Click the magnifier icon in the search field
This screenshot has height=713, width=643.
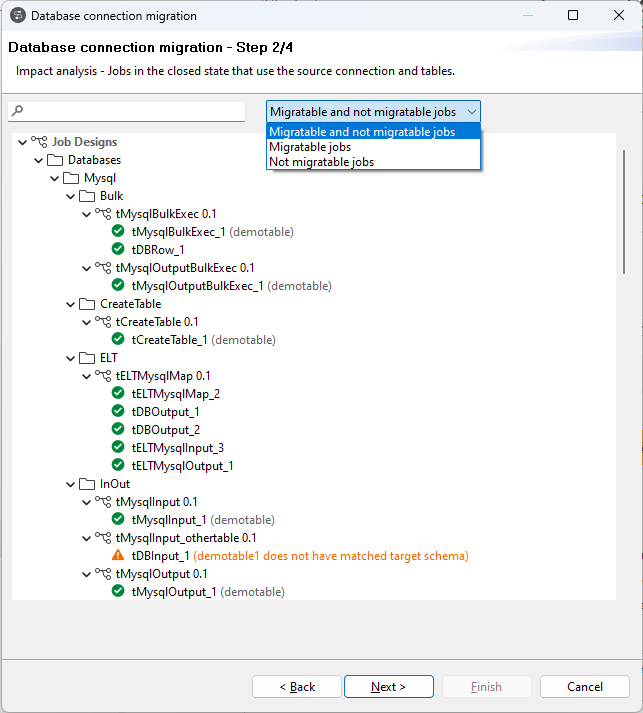click(18, 110)
